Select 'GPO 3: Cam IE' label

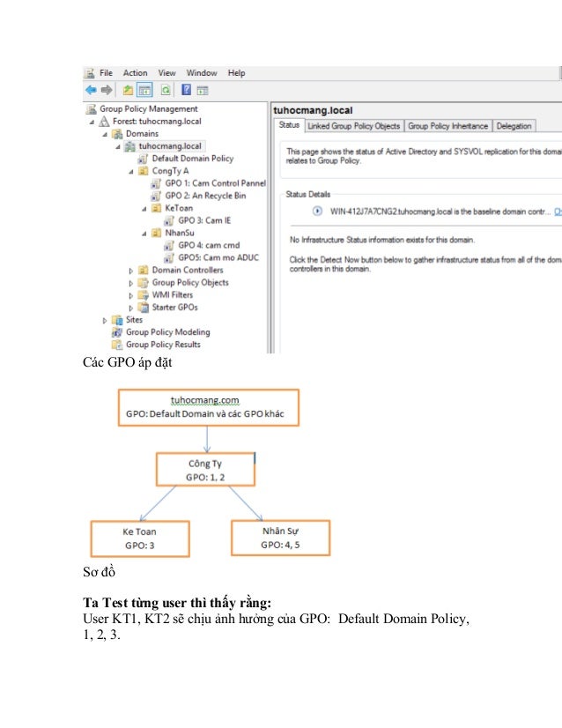[x=204, y=220]
